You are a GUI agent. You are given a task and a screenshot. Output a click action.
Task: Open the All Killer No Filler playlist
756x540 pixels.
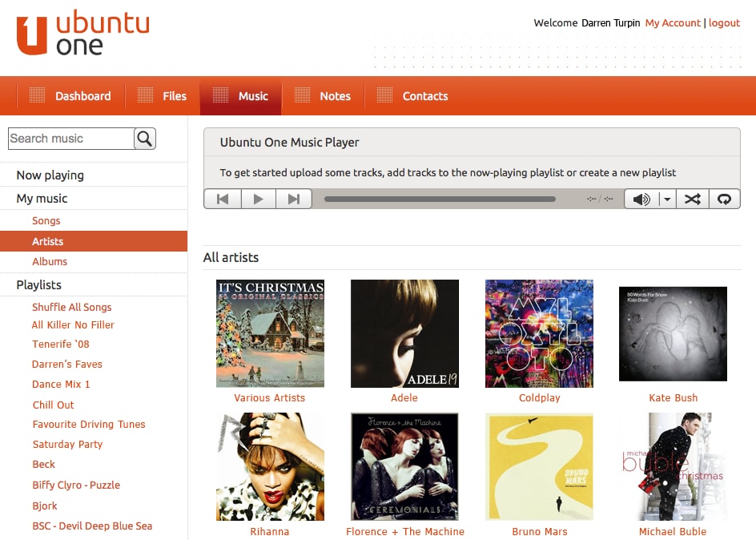click(74, 325)
